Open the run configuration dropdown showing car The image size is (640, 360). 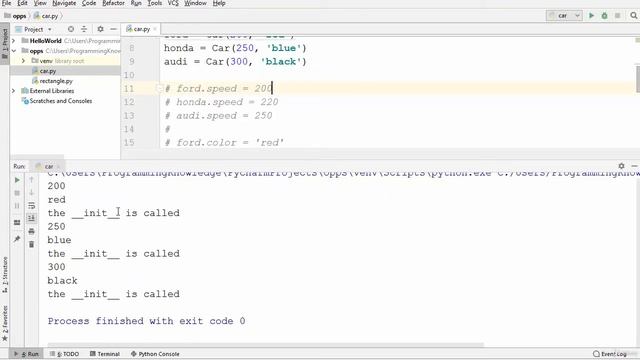564,16
